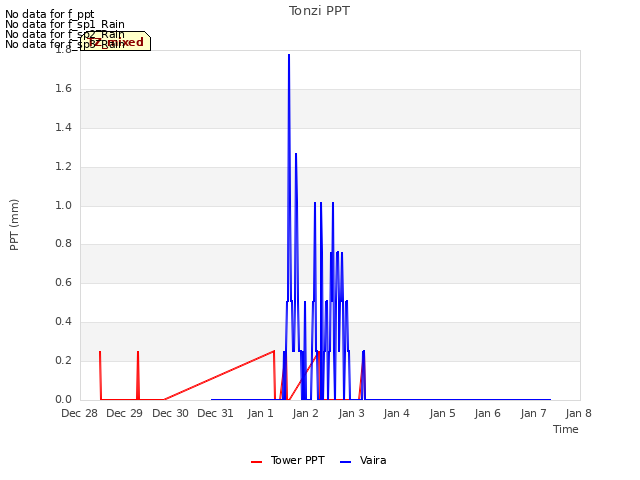Click the 0.4 y-axis tick label
Image resolution: width=640 pixels, height=480 pixels.
point(63,322)
